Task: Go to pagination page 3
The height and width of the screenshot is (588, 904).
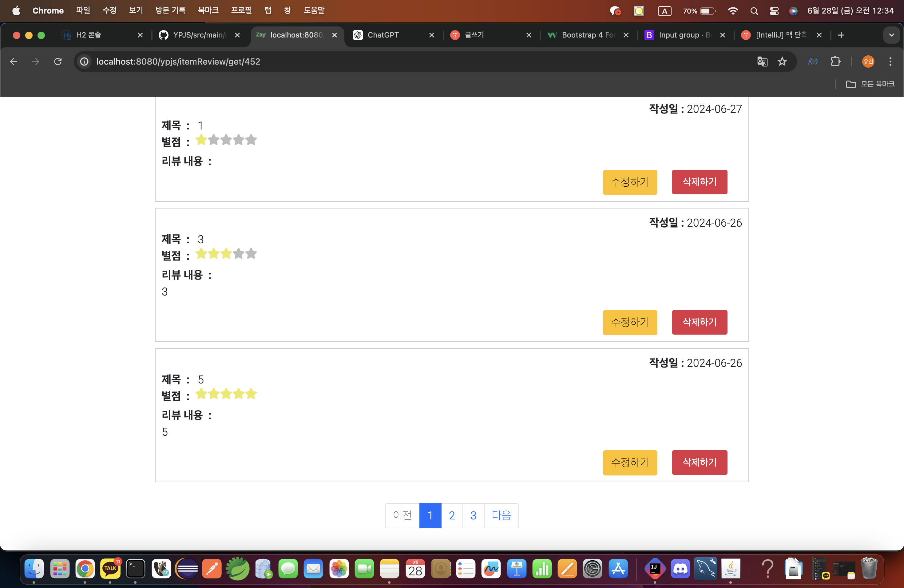Action: (x=473, y=515)
